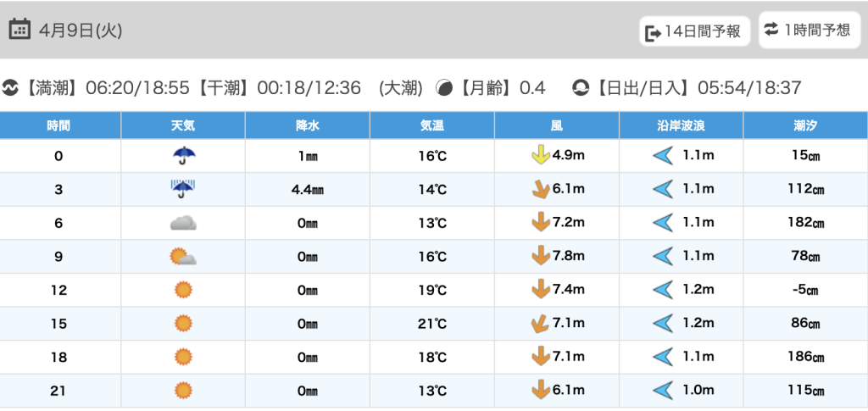This screenshot has width=868, height=411.
Task: Select the 潮汐 column header
Action: pyautogui.click(x=805, y=125)
